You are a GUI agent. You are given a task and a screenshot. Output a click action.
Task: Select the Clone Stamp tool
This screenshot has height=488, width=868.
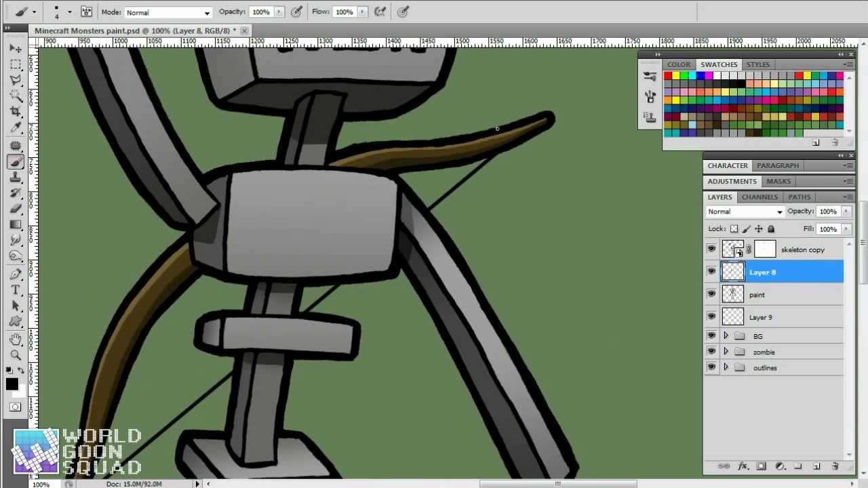(x=16, y=178)
